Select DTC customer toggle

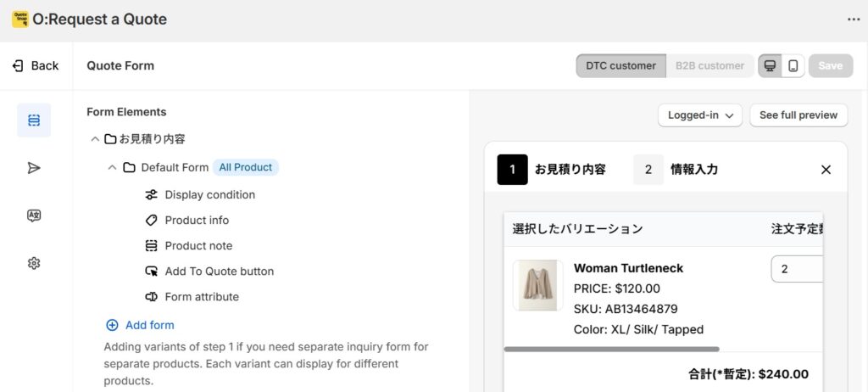click(x=620, y=65)
